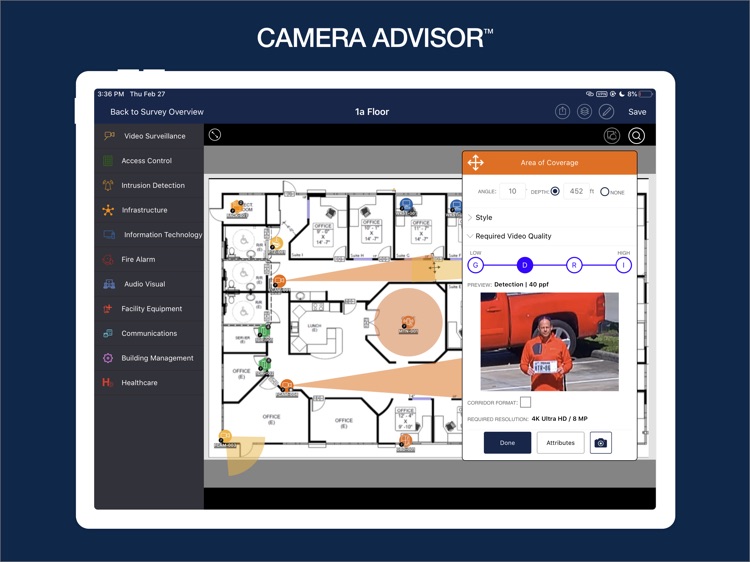Screen dimensions: 750x562
Task: Click the Fire Alarm icon
Action: (x=108, y=259)
